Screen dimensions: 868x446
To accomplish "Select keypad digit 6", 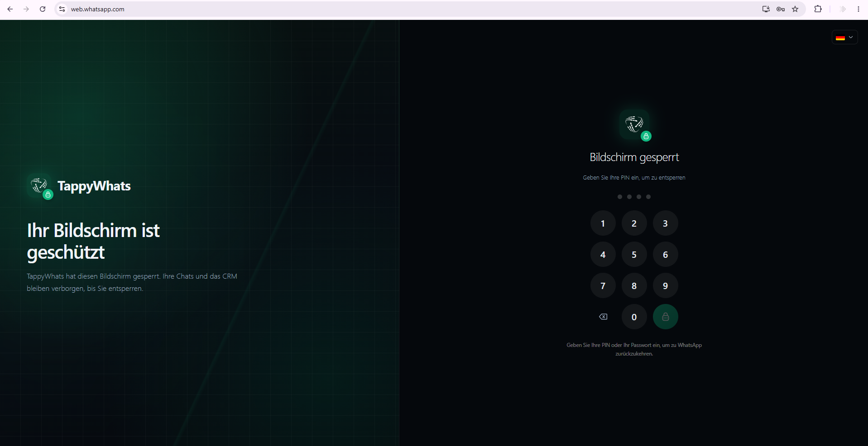I will point(665,254).
